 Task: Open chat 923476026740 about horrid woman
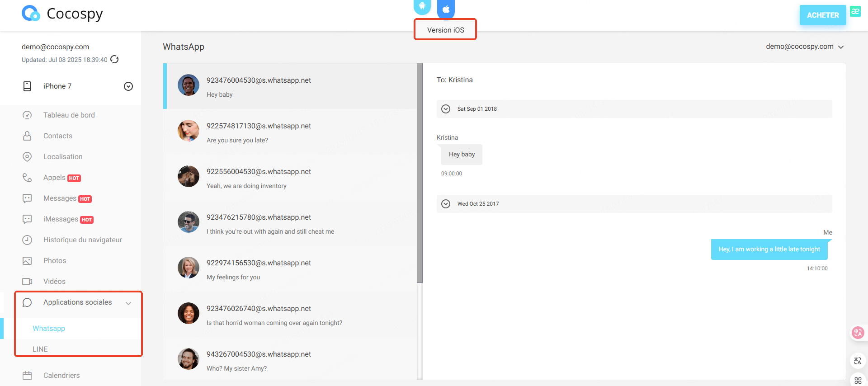290,314
